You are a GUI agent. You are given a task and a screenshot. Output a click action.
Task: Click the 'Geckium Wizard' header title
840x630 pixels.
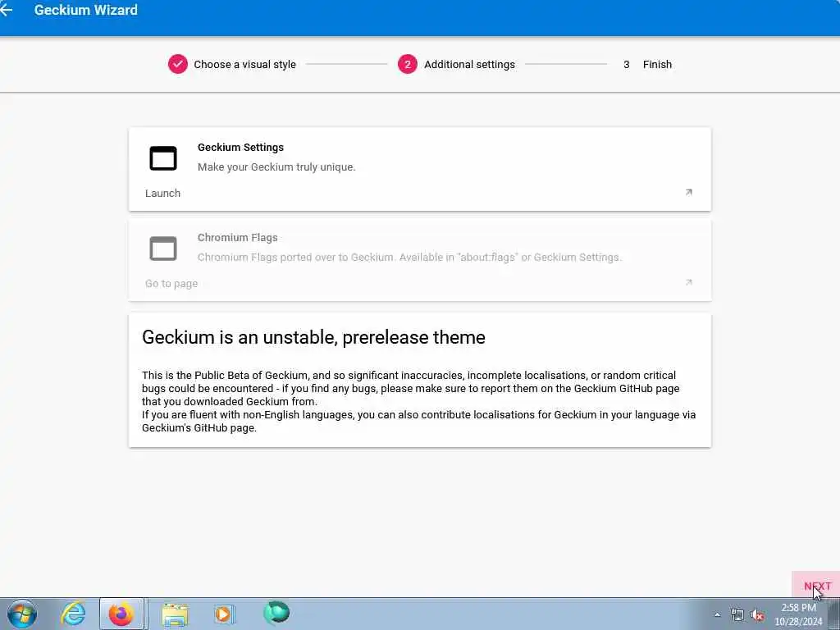point(85,10)
